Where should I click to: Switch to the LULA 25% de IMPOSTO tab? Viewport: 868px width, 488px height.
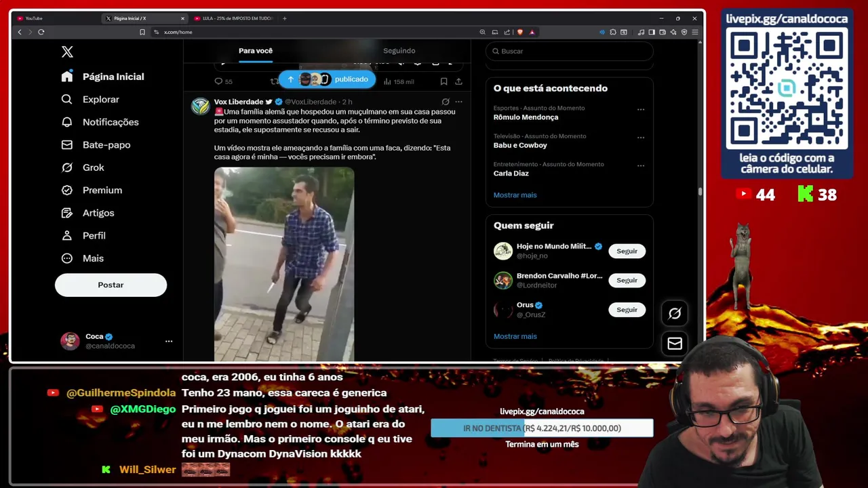[x=234, y=18]
